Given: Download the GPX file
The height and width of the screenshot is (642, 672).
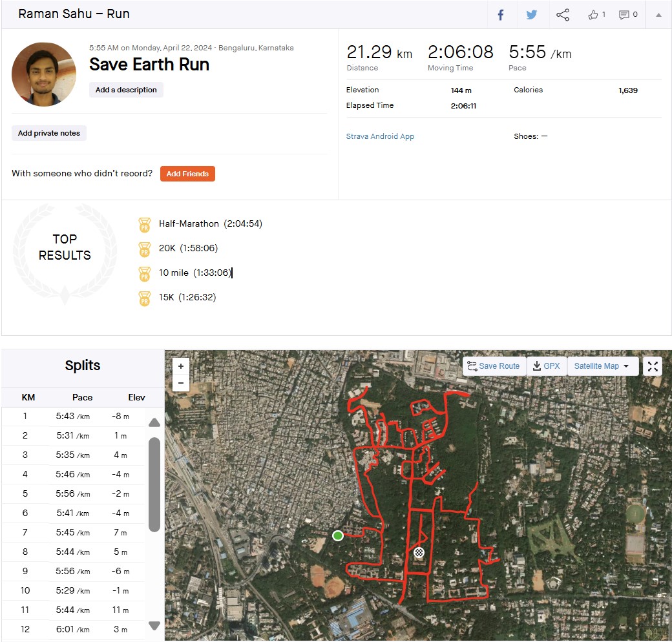Looking at the screenshot, I should 547,366.
